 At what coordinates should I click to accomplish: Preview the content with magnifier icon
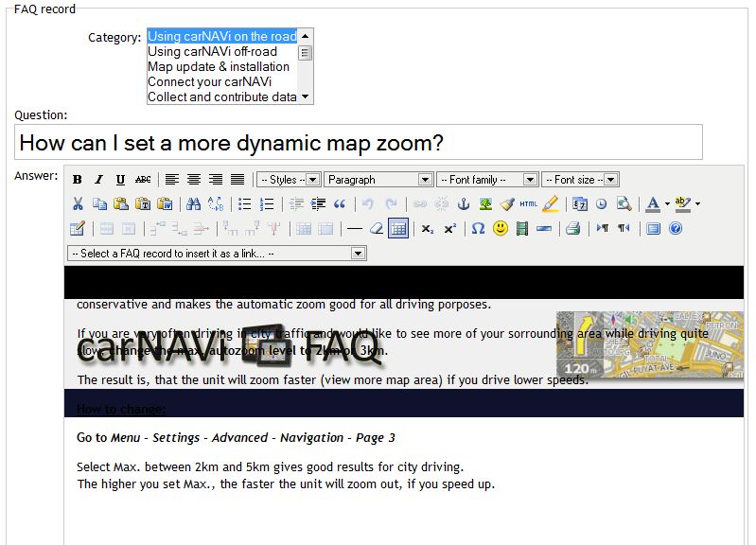[x=624, y=204]
